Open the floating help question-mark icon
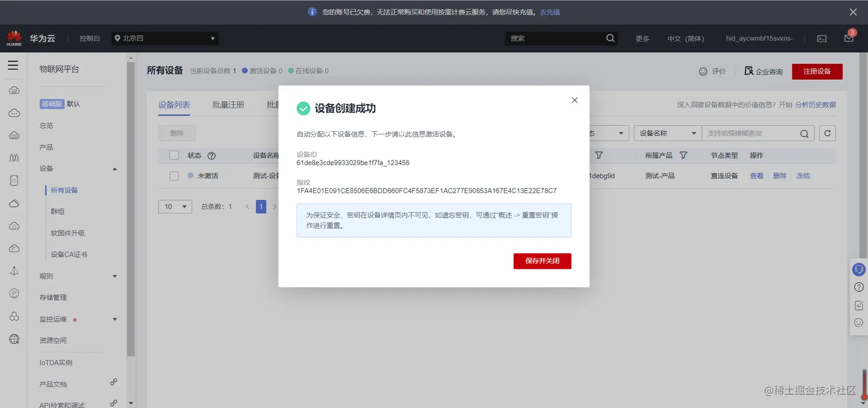The height and width of the screenshot is (408, 868). click(858, 287)
